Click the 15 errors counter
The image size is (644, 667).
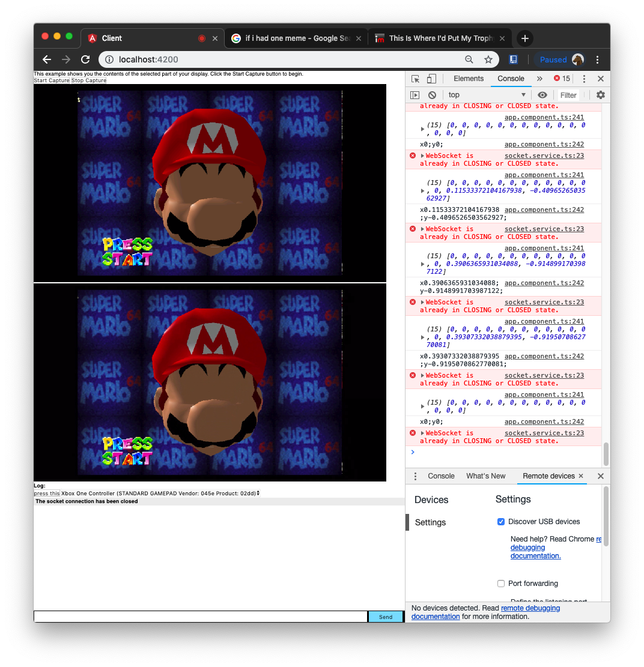click(562, 79)
